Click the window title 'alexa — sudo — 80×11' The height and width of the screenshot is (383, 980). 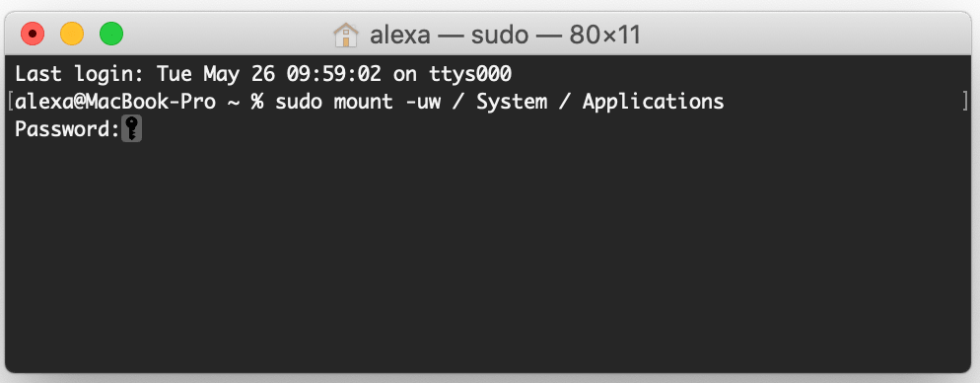(x=505, y=36)
